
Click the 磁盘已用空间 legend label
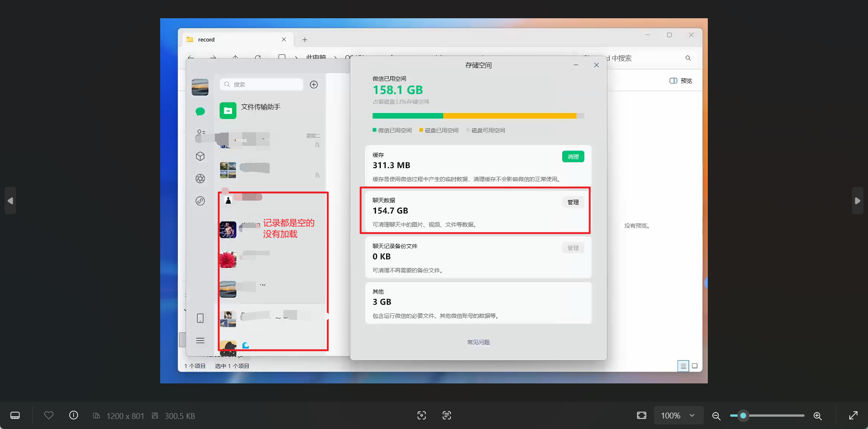(x=439, y=130)
